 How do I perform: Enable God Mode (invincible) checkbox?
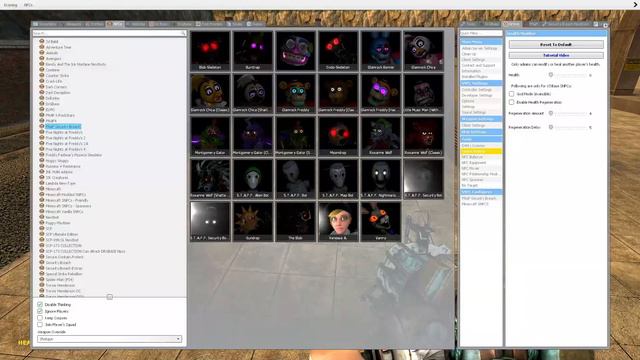(x=511, y=94)
